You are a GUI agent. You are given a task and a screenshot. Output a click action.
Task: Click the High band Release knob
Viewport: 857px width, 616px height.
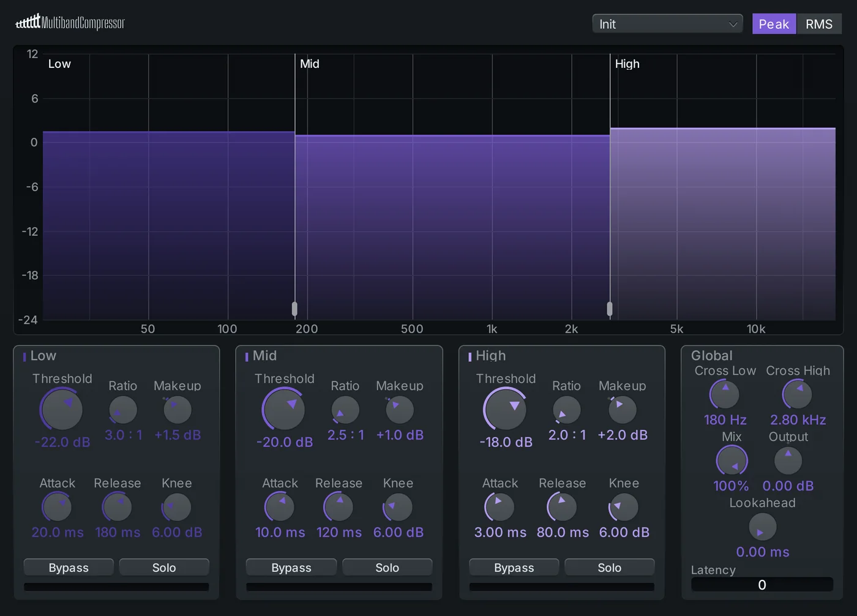[x=562, y=507]
